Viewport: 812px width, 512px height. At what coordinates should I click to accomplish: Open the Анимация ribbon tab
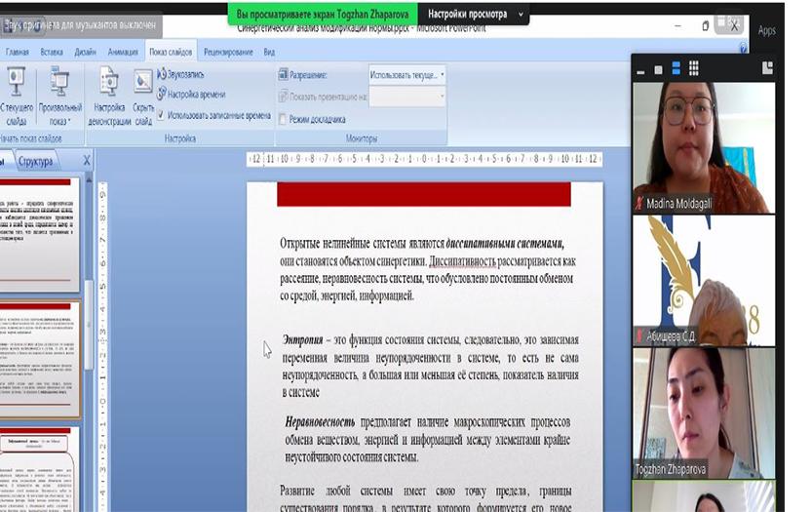point(123,53)
